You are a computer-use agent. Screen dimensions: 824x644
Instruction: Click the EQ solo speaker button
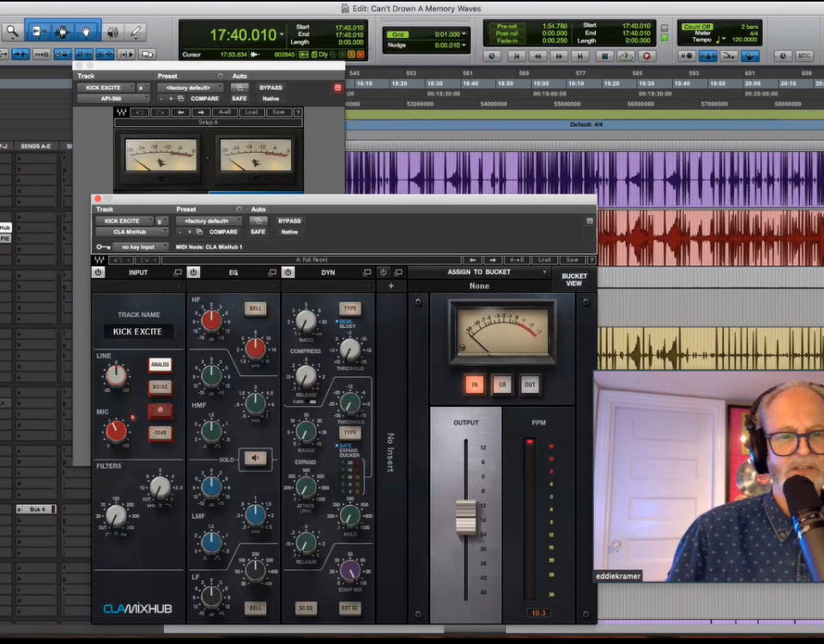(255, 459)
